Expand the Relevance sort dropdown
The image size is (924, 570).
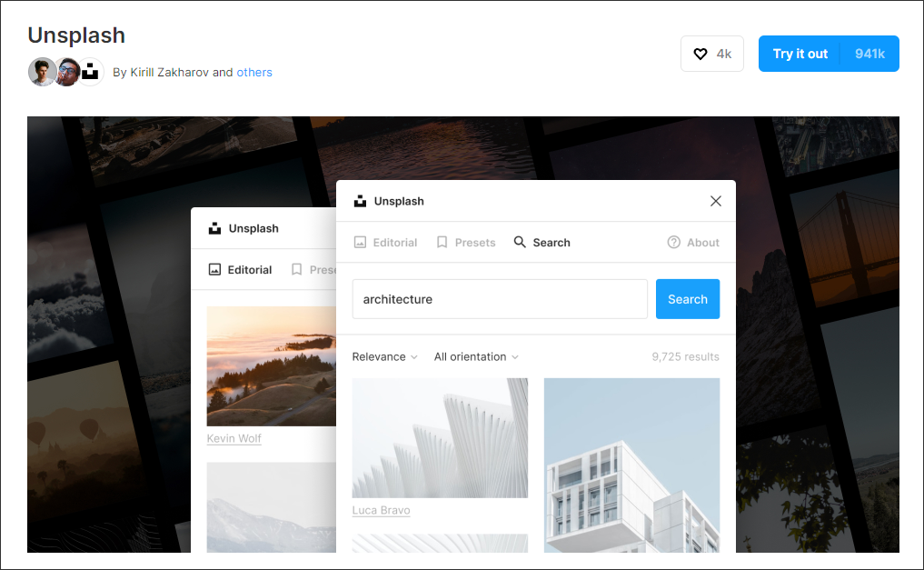pyautogui.click(x=385, y=356)
